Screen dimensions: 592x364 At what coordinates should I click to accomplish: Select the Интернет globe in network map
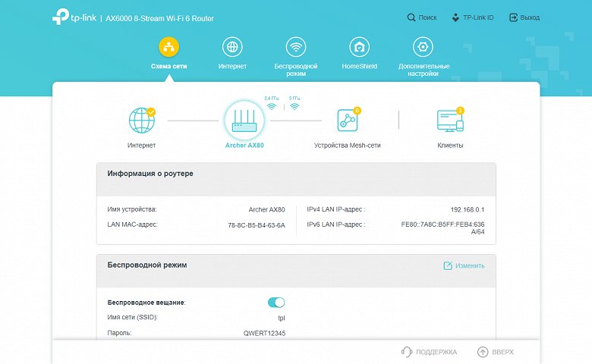pos(142,121)
